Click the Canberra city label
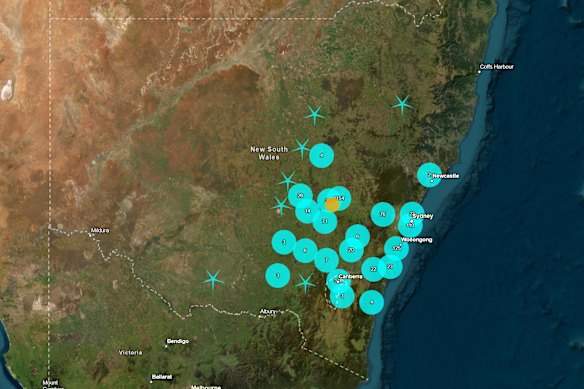Viewport: 584px width, 389px height. click(350, 276)
